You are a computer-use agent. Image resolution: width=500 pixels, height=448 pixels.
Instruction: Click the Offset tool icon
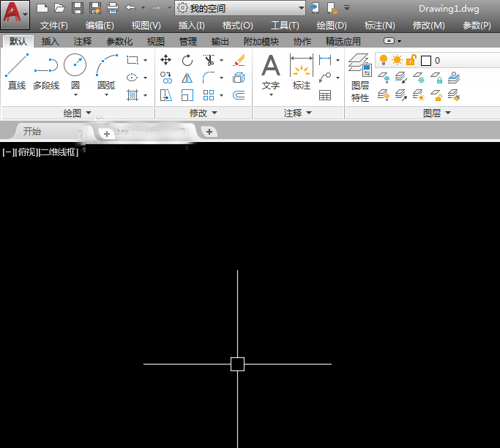(x=239, y=95)
